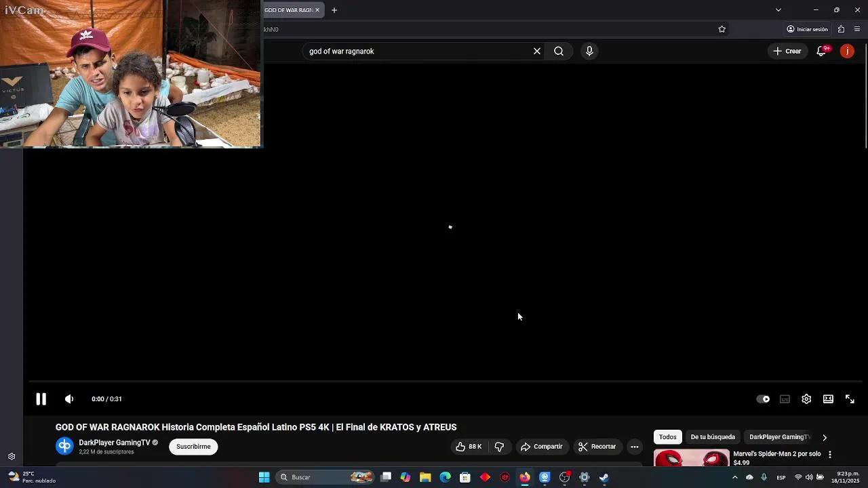The width and height of the screenshot is (868, 488).
Task: Open the list all tabs dropdown
Action: (x=778, y=10)
